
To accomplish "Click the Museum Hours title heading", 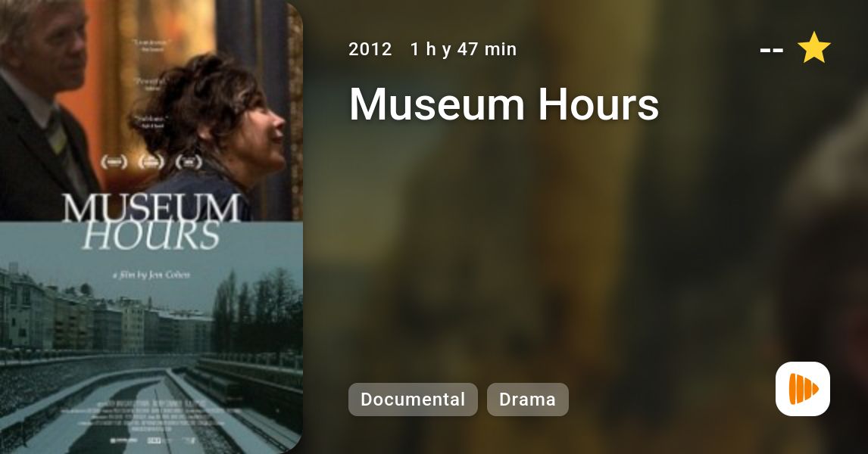I will (504, 104).
